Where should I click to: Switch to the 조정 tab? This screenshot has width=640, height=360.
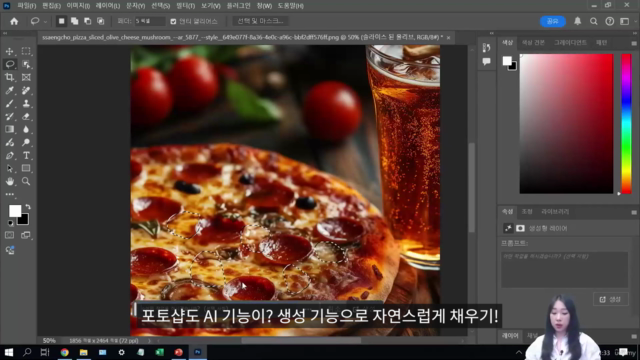(527, 211)
